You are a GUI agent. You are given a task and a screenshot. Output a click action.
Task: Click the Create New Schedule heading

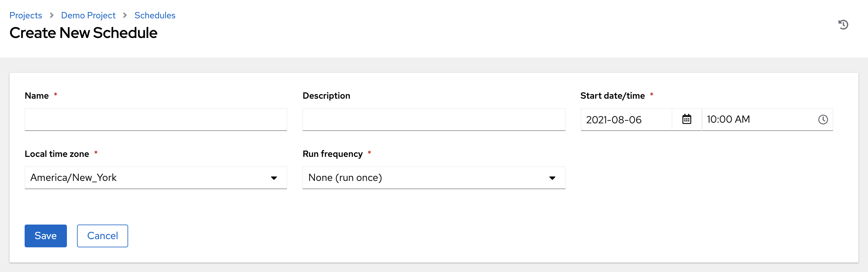[x=84, y=33]
